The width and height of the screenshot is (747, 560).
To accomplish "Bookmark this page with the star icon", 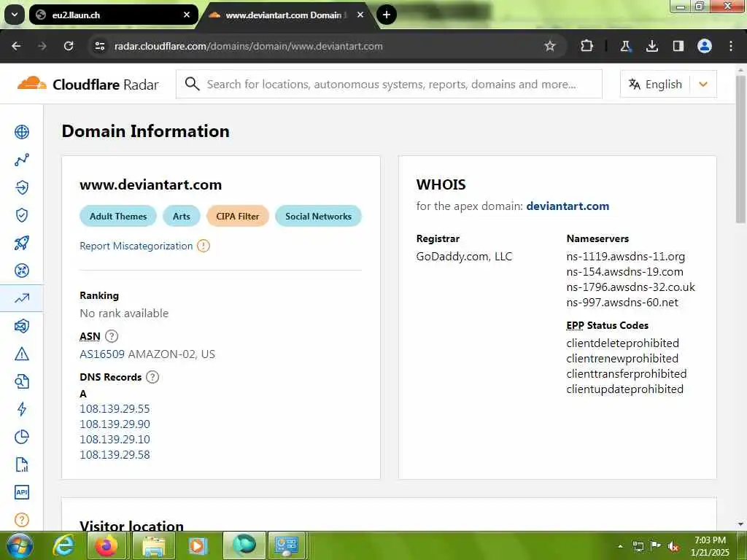I will click(550, 46).
